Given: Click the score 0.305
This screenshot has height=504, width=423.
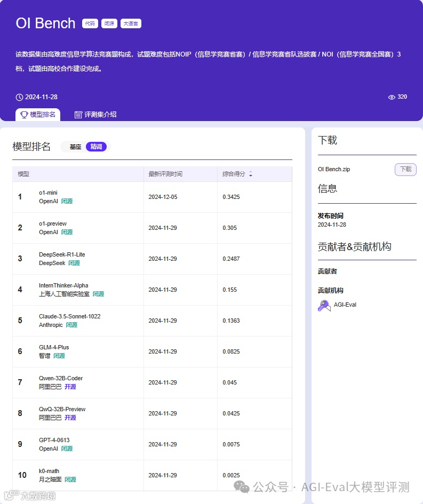Looking at the screenshot, I should tap(229, 228).
